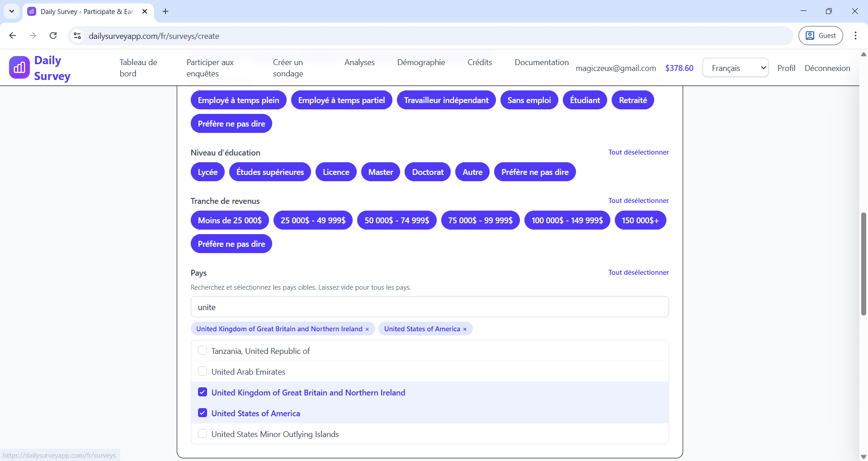Reload the page with the refresh icon
The height and width of the screenshot is (461, 868).
pyautogui.click(x=53, y=36)
